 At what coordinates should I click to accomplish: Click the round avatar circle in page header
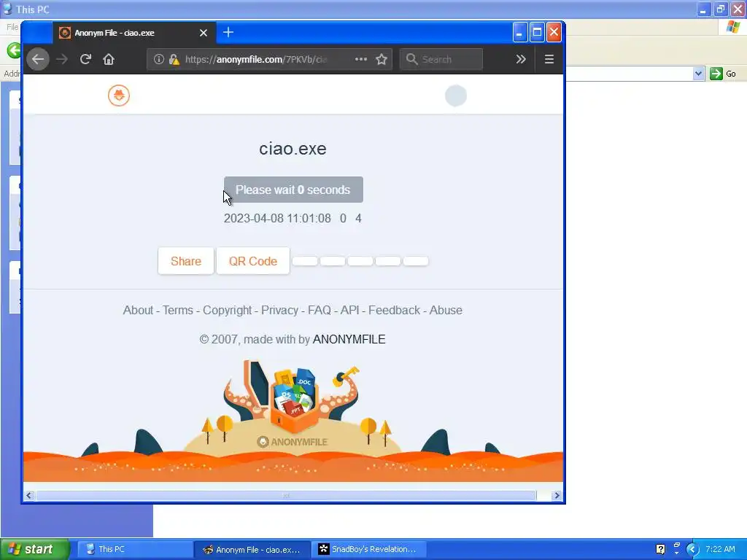456,96
